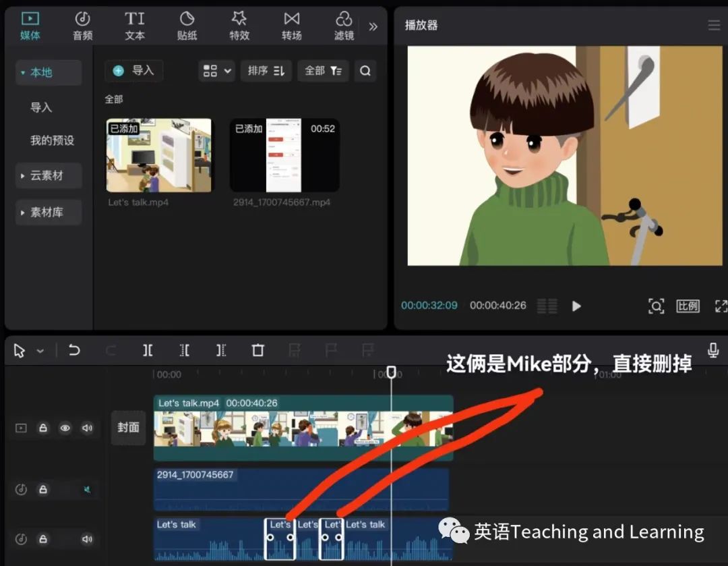Open the 排序 sort menu
This screenshot has height=566, width=728.
(x=266, y=71)
